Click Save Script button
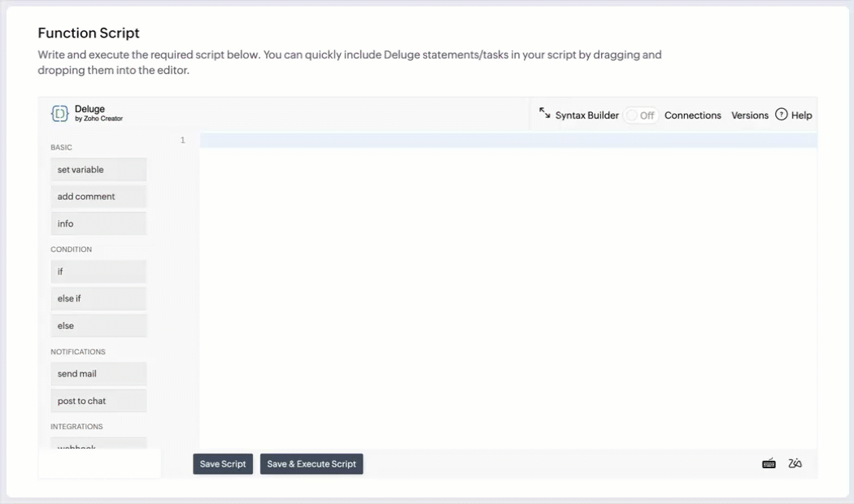Screen dimensions: 854x504 click(x=223, y=463)
